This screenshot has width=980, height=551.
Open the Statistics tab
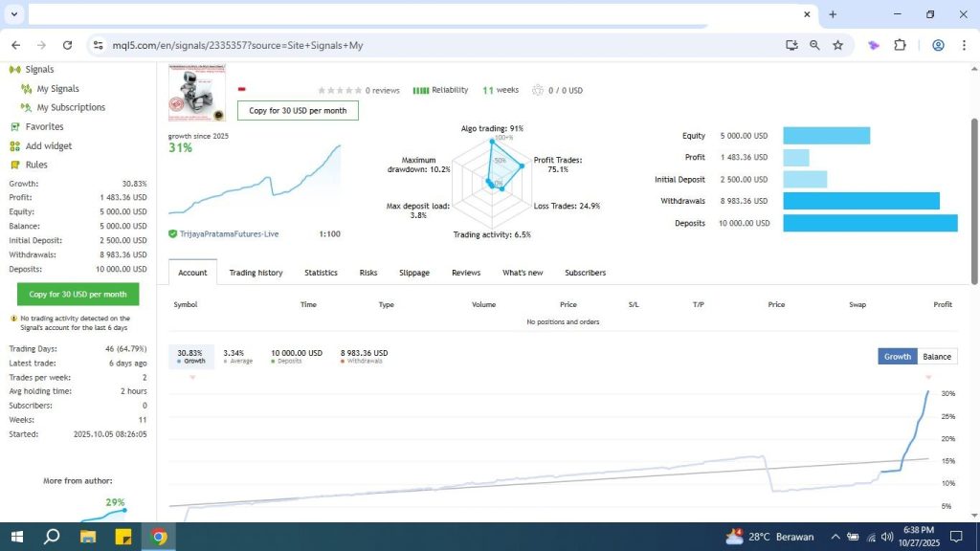point(321,273)
